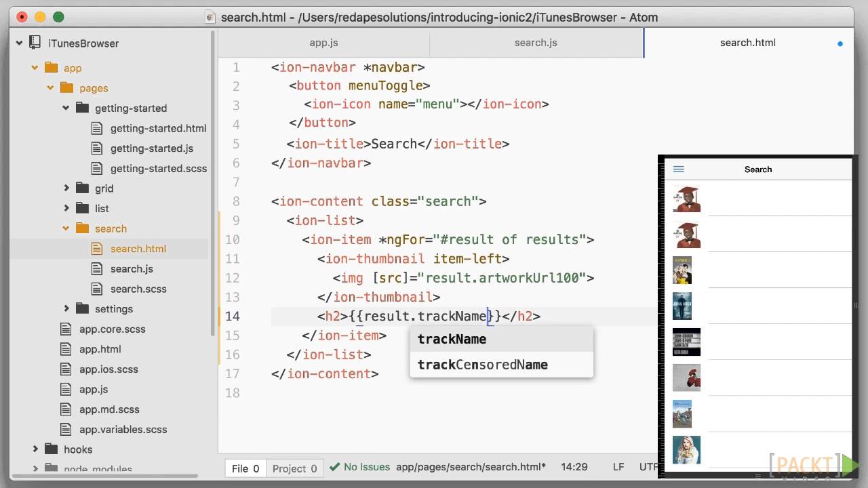Click the getting-started.html file icon
Screen dimensions: 868x488
97,128
